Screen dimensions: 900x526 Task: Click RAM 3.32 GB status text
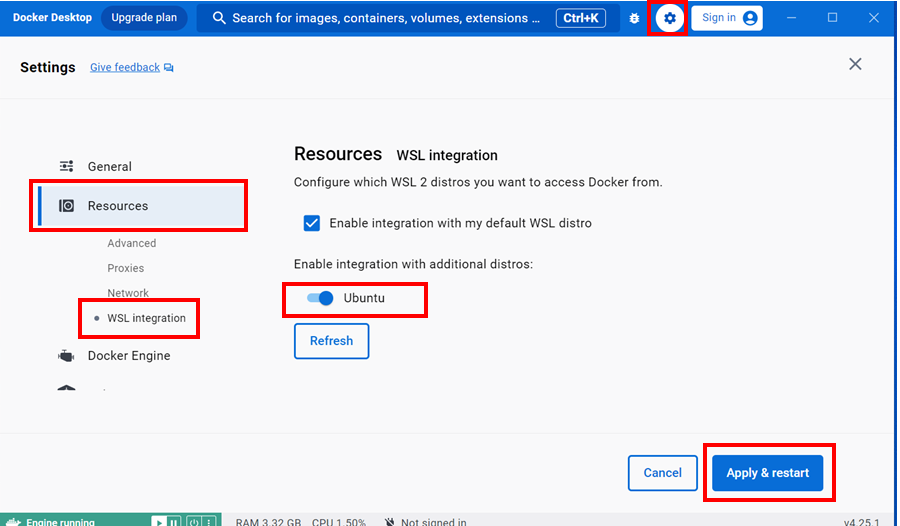tap(268, 522)
